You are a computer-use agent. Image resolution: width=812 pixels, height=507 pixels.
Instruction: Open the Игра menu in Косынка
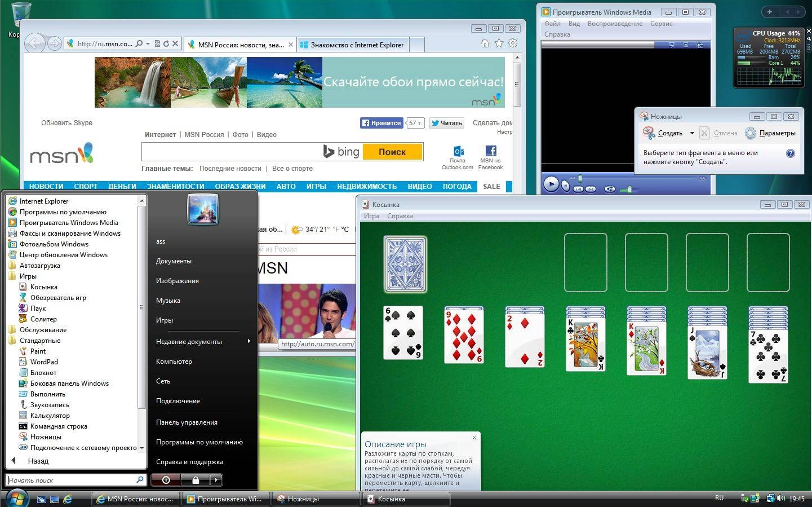click(x=371, y=216)
